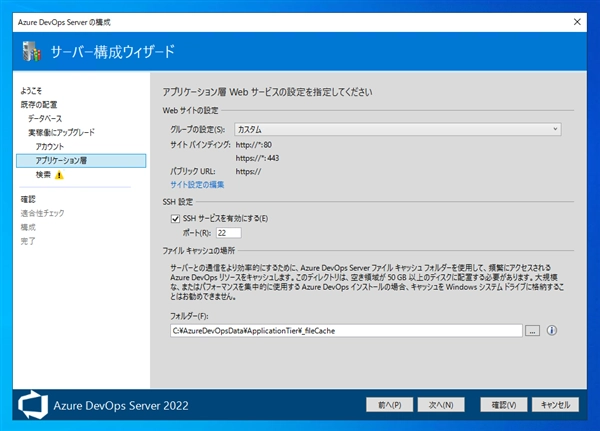
Task: Click the warning icon next to 検索
Action: click(x=59, y=175)
